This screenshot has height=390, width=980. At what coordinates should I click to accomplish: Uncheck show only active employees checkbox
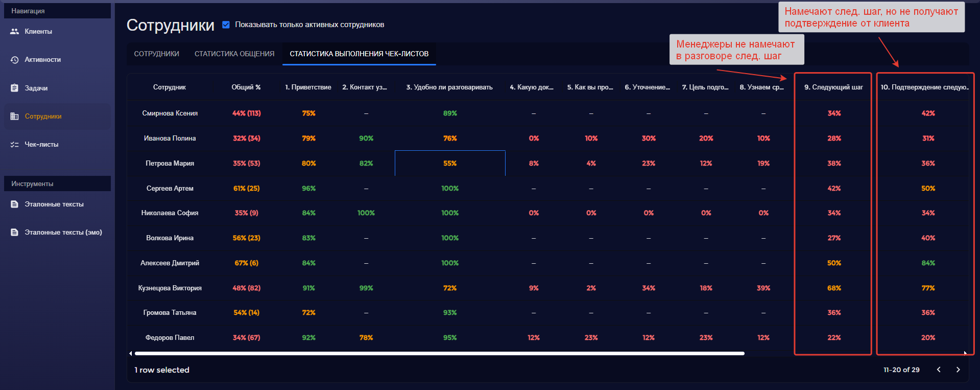coord(226,25)
